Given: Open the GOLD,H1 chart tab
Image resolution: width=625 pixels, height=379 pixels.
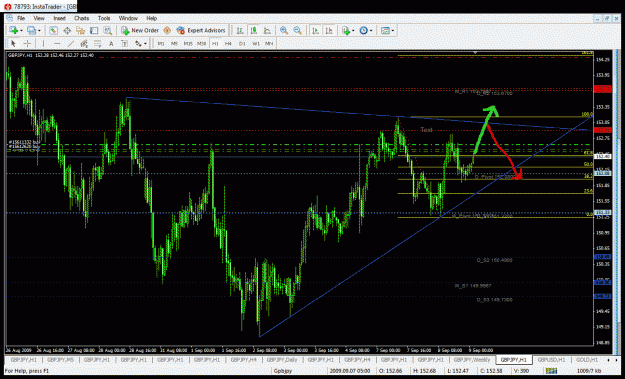Looking at the screenshot, I should pos(587,360).
